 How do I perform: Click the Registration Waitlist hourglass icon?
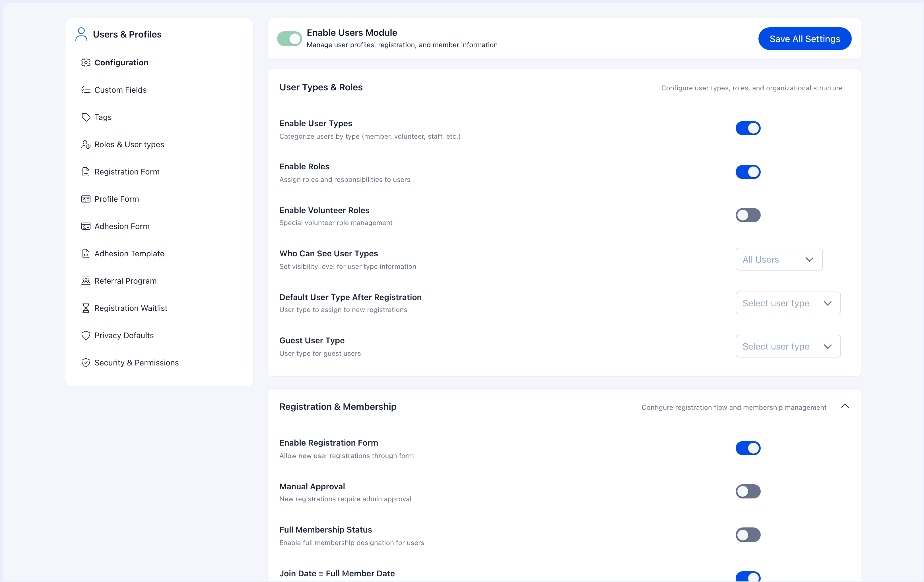pyautogui.click(x=86, y=308)
